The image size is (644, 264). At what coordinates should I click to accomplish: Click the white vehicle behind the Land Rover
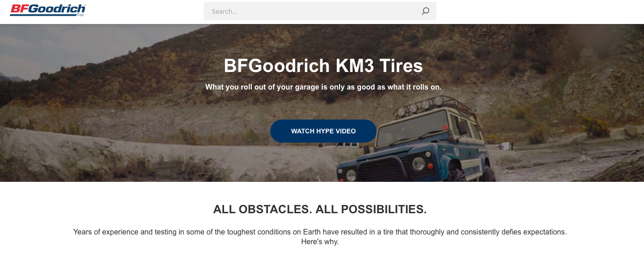348,144
